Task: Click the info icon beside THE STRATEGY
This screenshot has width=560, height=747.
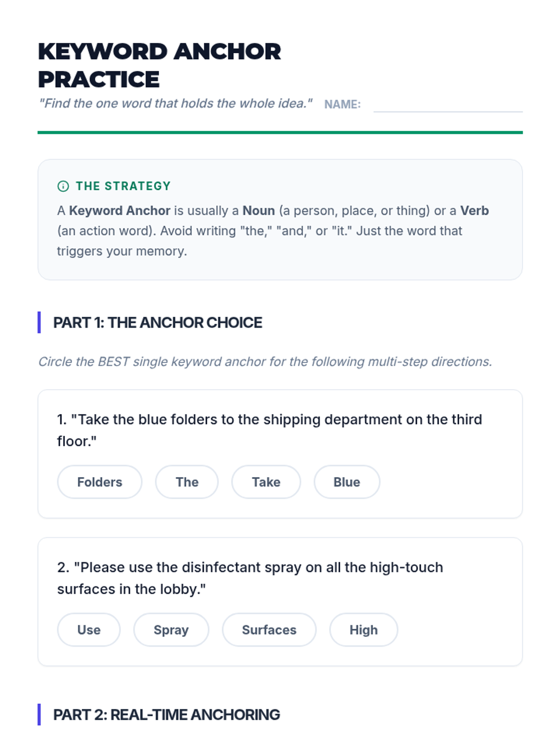Action: click(x=63, y=186)
